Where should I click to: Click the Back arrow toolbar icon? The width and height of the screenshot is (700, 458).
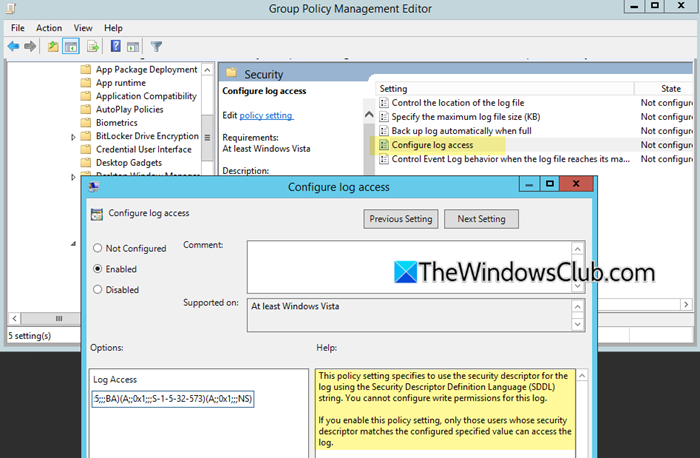[13, 46]
